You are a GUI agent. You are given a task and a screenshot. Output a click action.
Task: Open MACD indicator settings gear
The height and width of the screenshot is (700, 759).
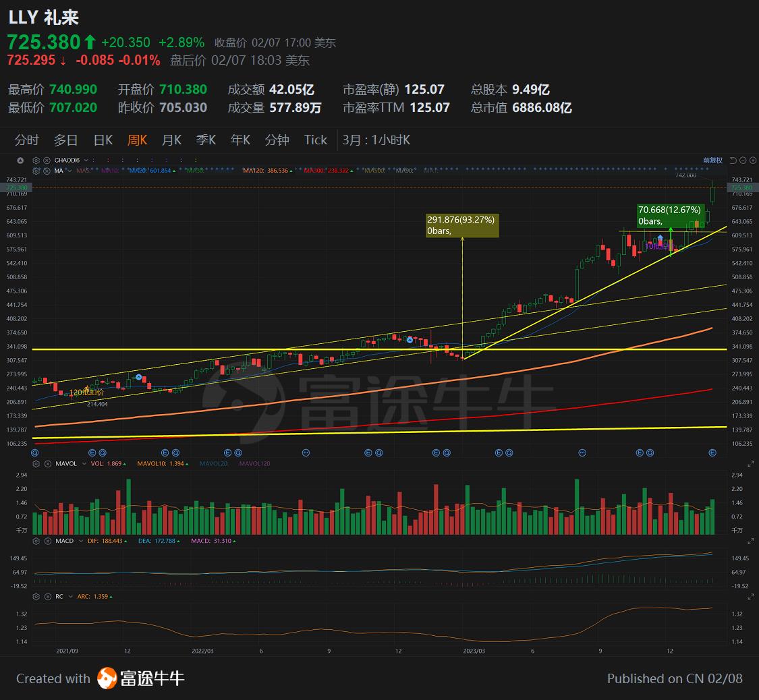coord(36,541)
